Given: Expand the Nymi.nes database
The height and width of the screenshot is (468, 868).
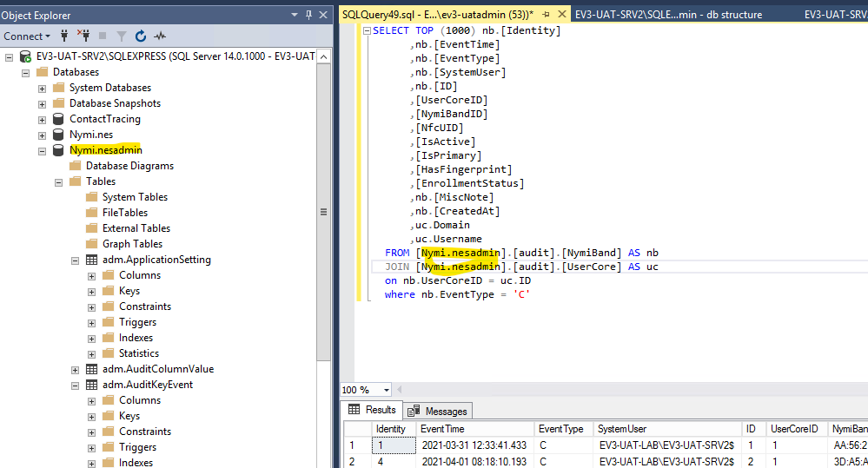Looking at the screenshot, I should pos(42,135).
